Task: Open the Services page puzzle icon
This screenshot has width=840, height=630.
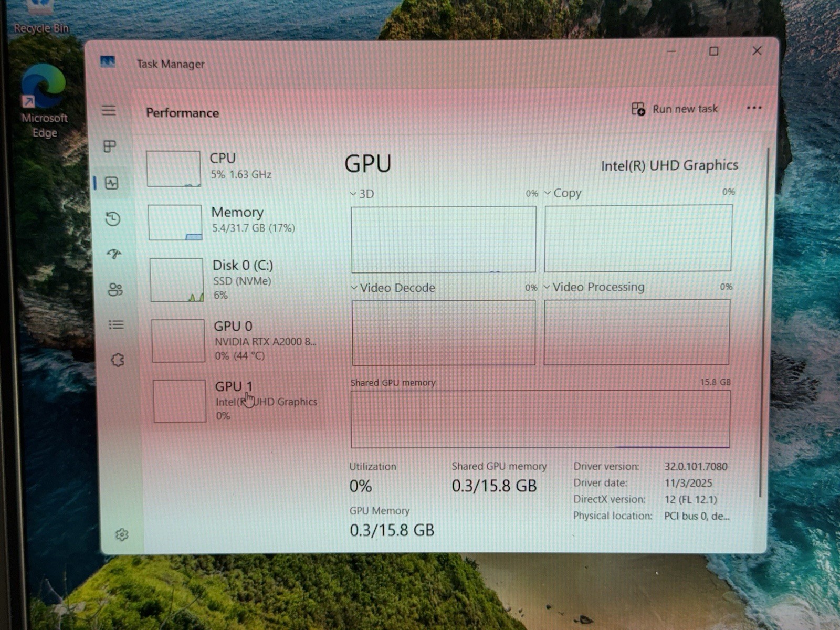Action: click(118, 360)
